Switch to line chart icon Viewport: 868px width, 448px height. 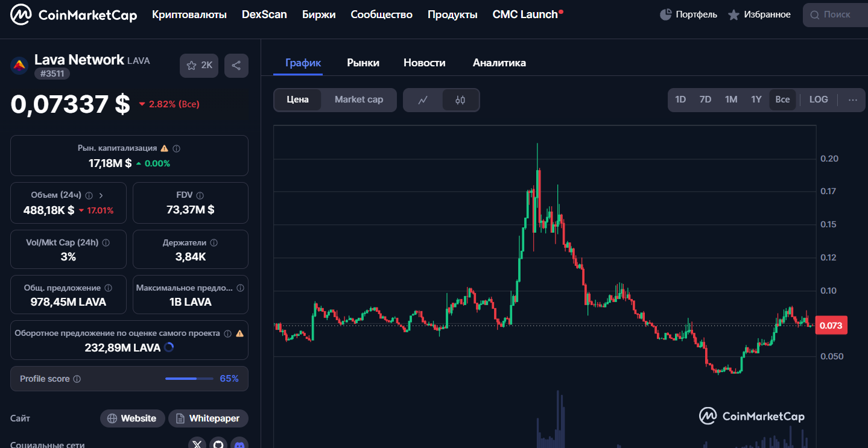coord(423,100)
